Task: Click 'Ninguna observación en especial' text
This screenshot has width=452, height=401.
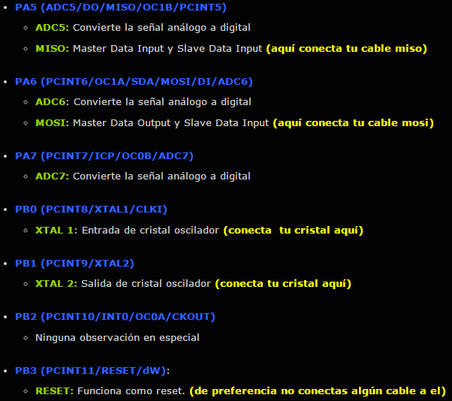Action: click(x=117, y=338)
